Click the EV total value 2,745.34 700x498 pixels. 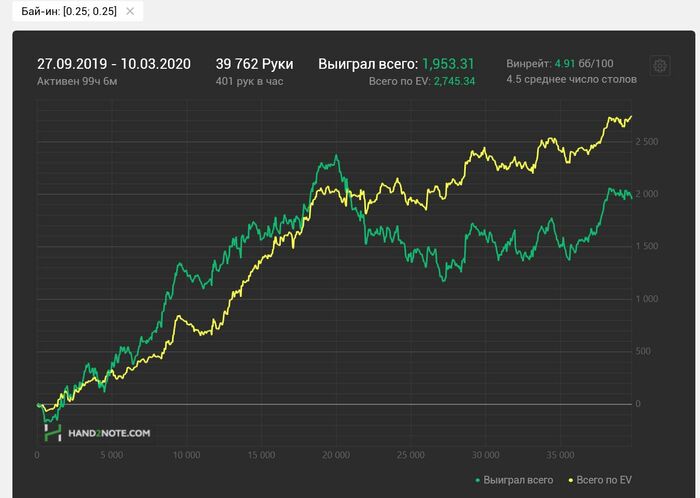tap(454, 81)
